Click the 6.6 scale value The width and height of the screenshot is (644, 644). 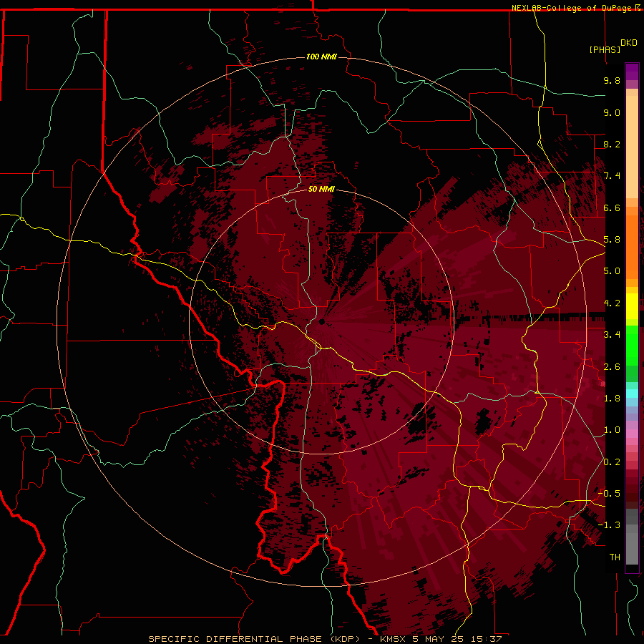click(612, 208)
